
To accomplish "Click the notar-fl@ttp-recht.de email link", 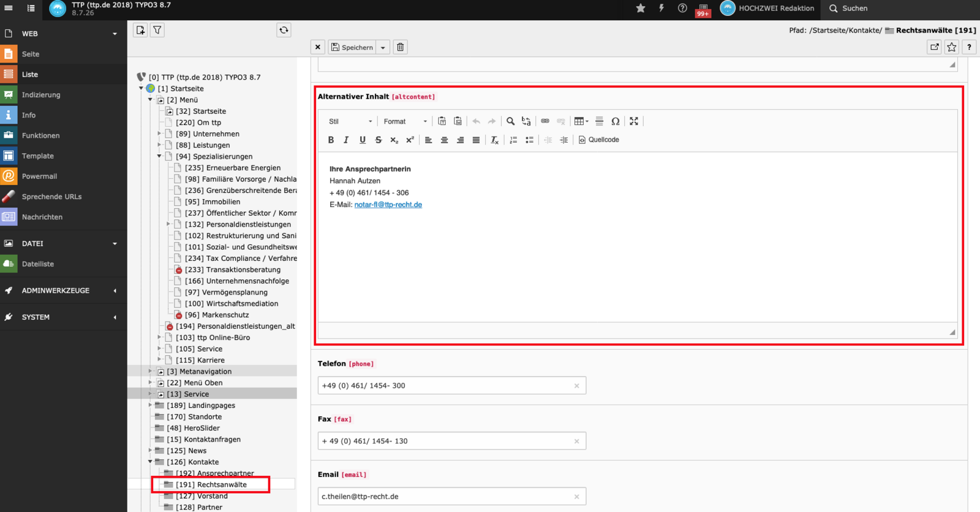I will 388,205.
